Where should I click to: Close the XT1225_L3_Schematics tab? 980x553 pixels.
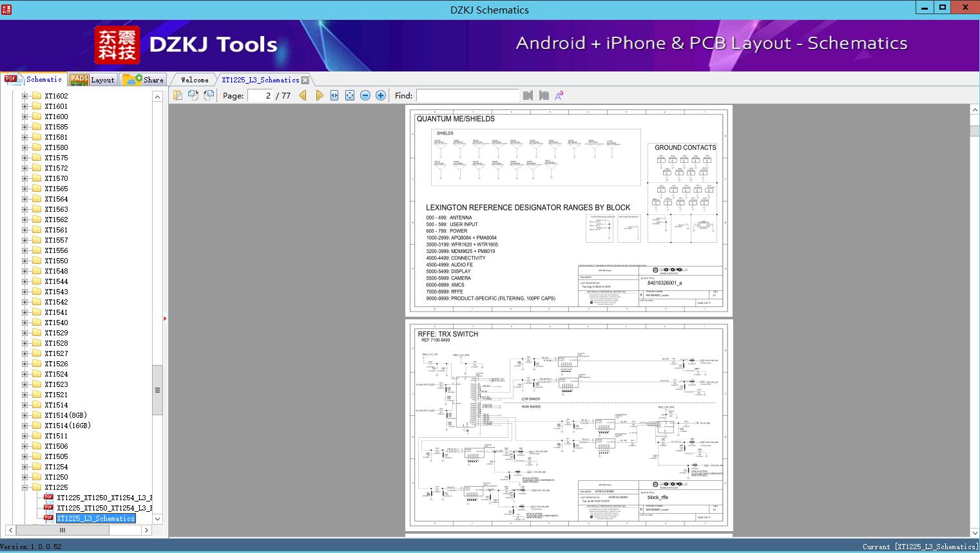tap(305, 80)
